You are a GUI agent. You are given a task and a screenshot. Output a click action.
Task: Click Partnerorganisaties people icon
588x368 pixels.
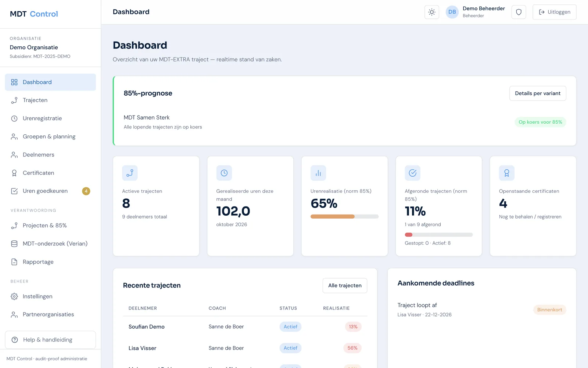14,315
